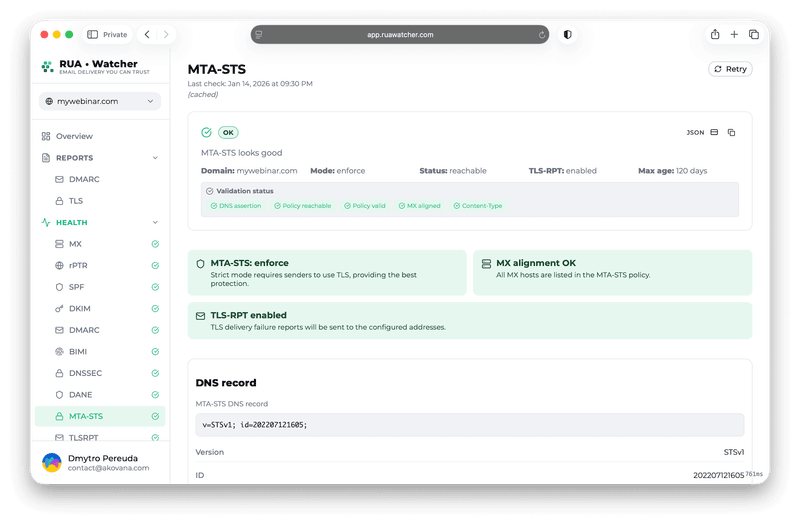
Task: Click the SPF status checkmark icon
Action: point(155,287)
